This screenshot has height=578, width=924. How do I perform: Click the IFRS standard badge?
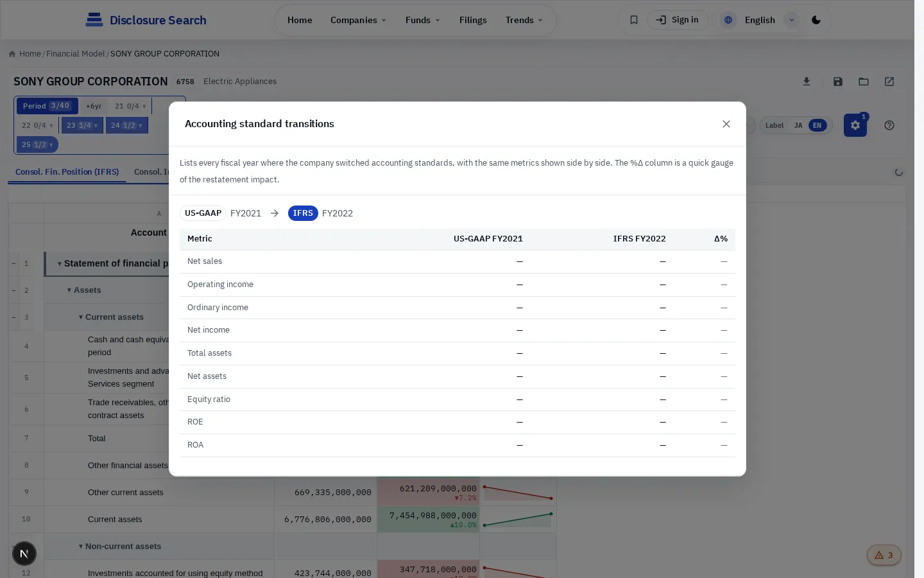click(303, 213)
